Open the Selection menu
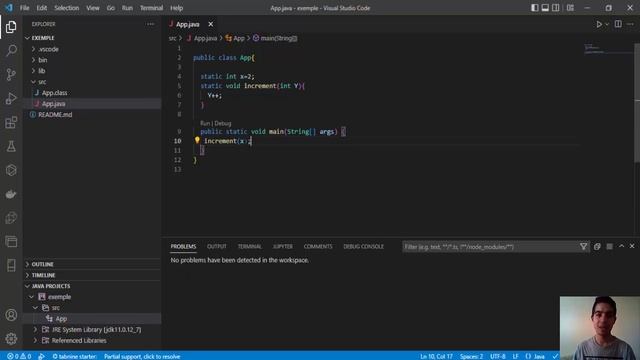This screenshot has height=360, width=640. click(x=67, y=8)
